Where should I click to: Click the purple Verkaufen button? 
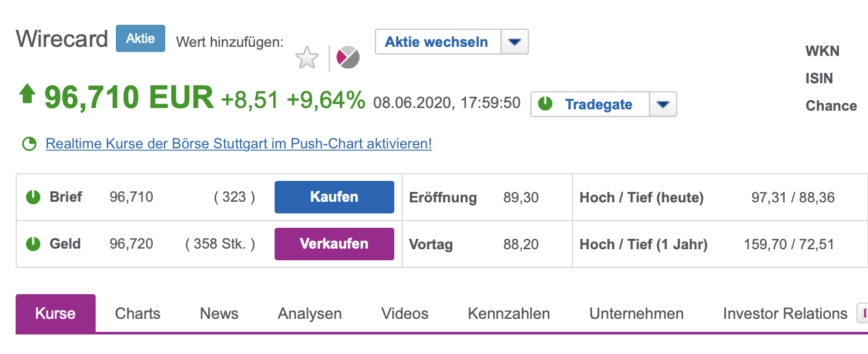pos(334,244)
